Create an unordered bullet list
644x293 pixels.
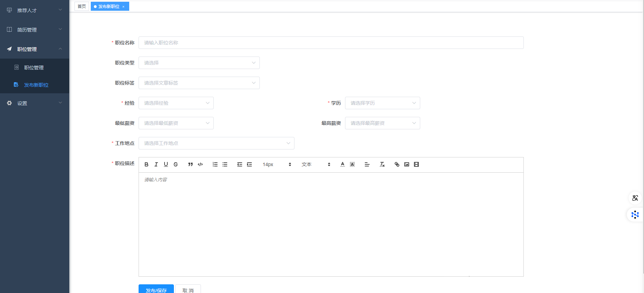pos(225,164)
